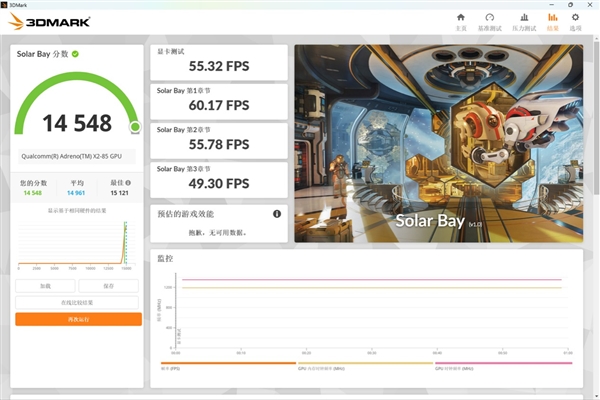Toggle the pink GPU clock legend
Image resolution: width=600 pixels, height=400 pixels.
coord(504,366)
